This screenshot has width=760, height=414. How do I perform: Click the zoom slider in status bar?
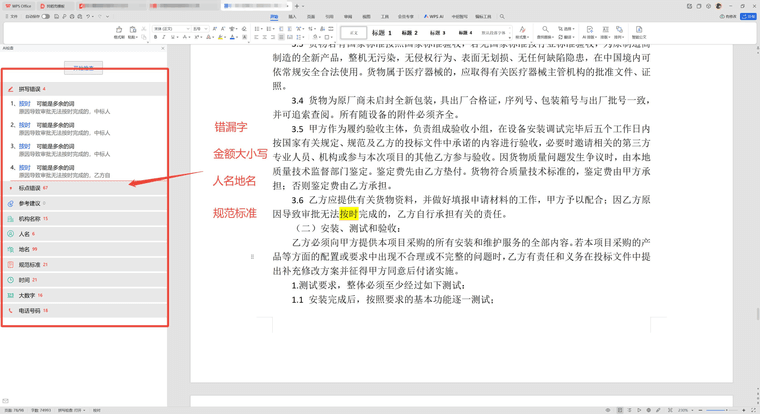click(720, 410)
